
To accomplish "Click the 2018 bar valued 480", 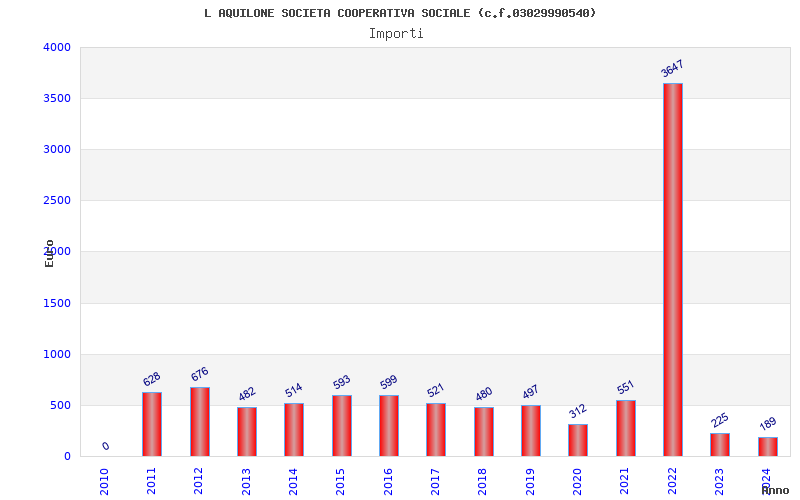I will pos(484,432).
